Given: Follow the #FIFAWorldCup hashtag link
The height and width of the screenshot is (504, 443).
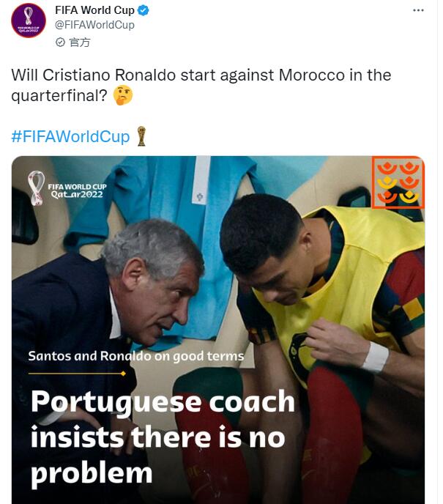Looking at the screenshot, I should coord(71,136).
